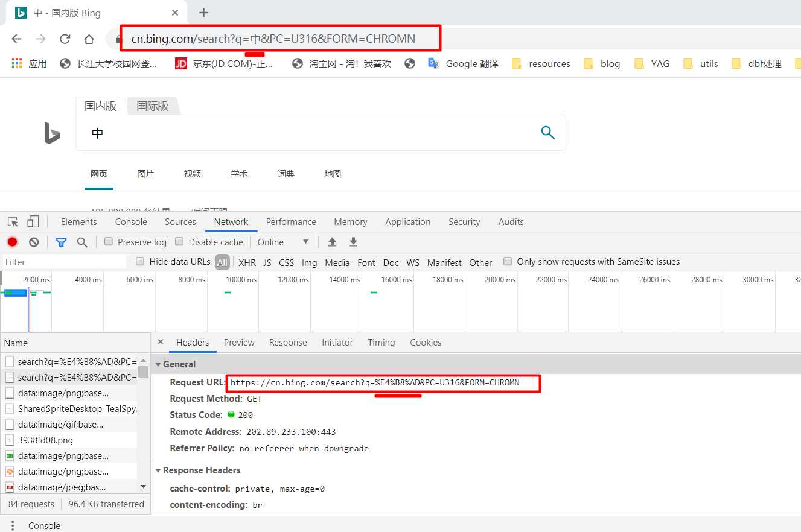Switch to 国际版 Bing tab

[153, 106]
